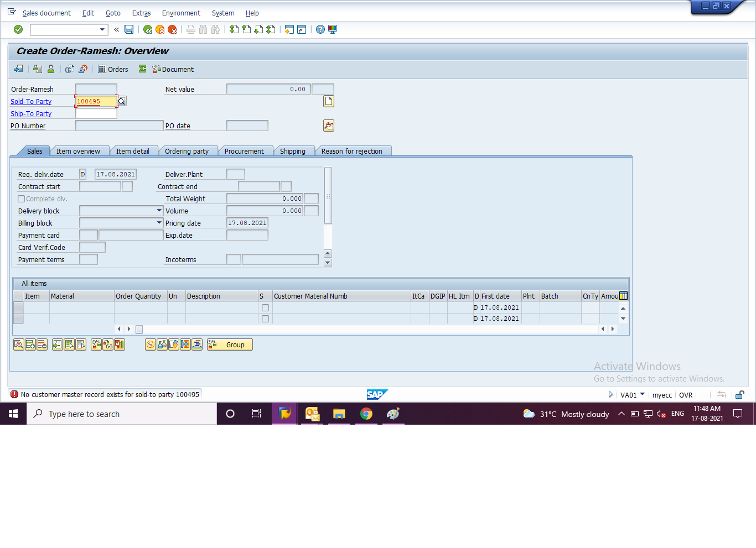Screen dimensions: 756x548
Task: Click the Orders list button
Action: [113, 69]
